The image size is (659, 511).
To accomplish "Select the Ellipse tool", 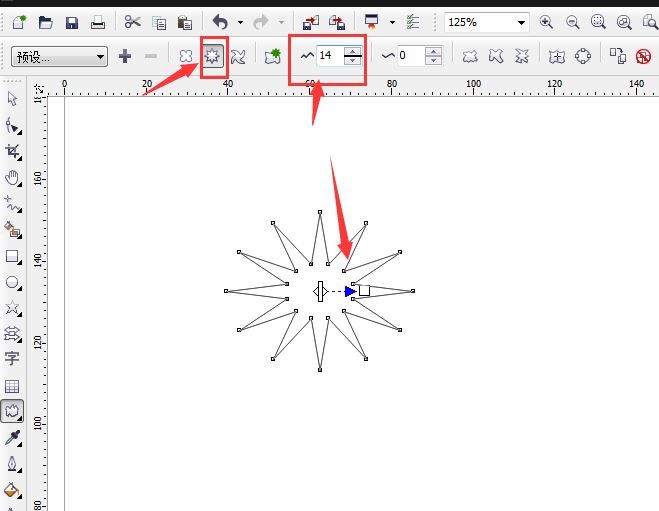I will [12, 282].
